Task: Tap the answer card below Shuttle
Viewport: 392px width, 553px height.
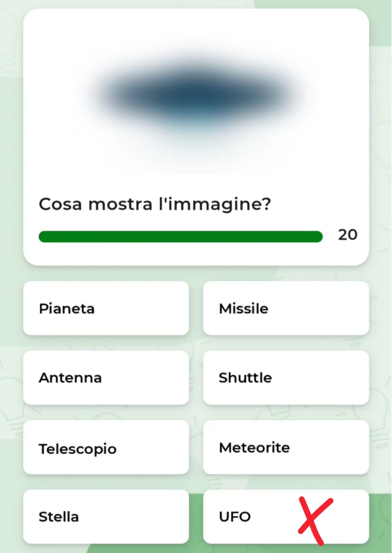Action: coord(286,448)
